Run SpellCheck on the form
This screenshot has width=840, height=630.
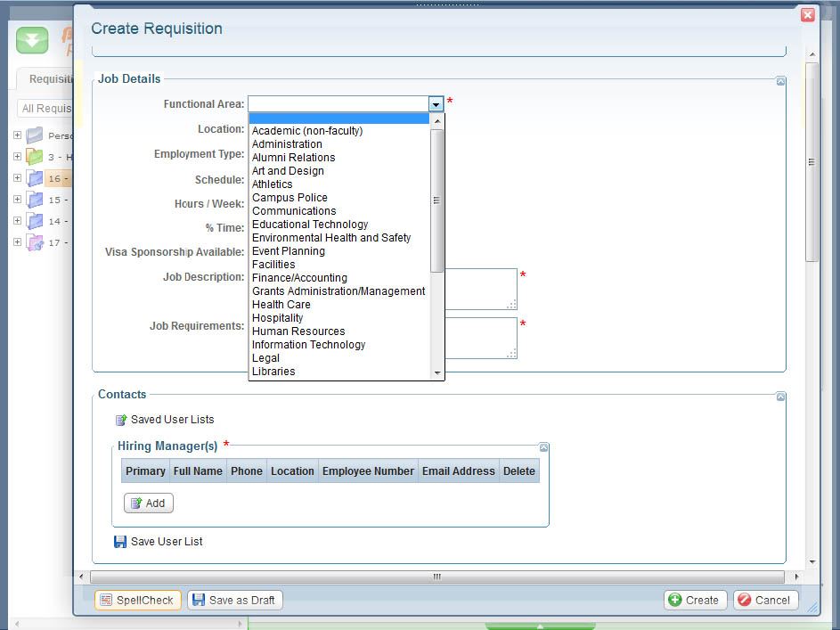click(x=137, y=601)
